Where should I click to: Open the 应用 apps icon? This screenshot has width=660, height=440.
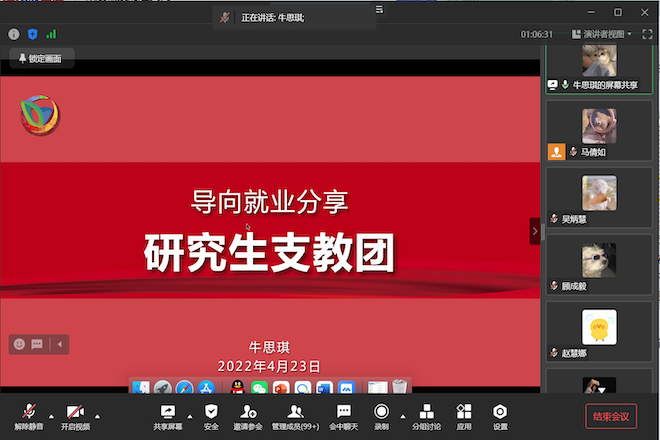coord(464,412)
